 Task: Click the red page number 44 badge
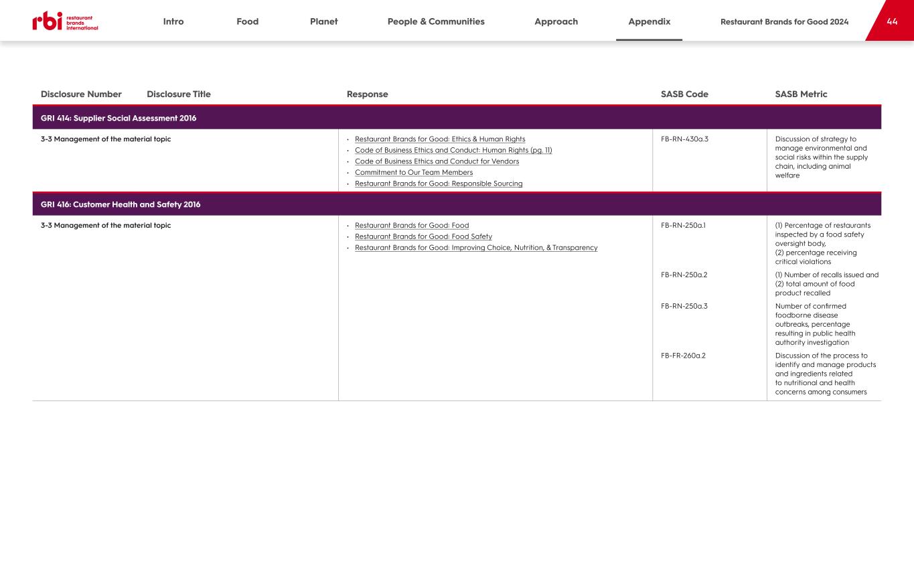click(891, 21)
